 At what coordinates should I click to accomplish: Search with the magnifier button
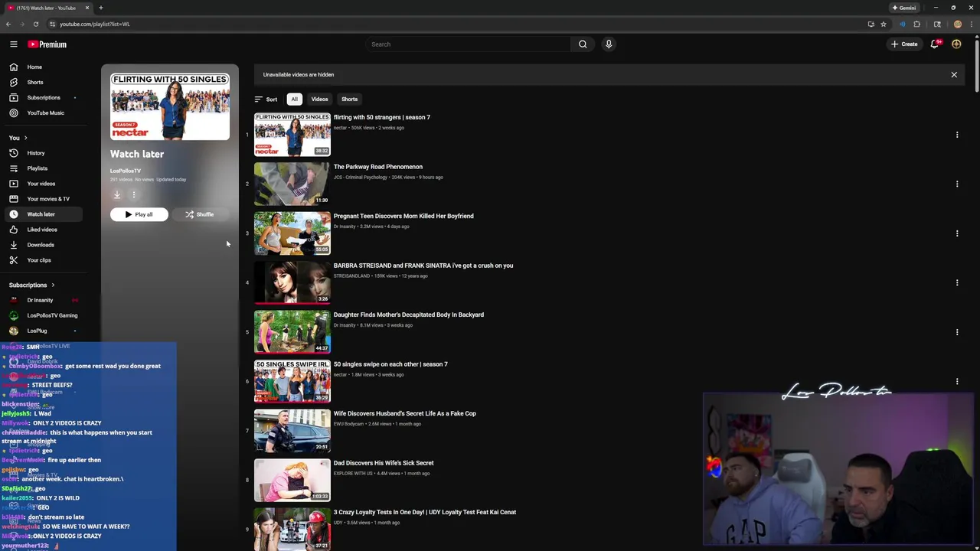583,44
